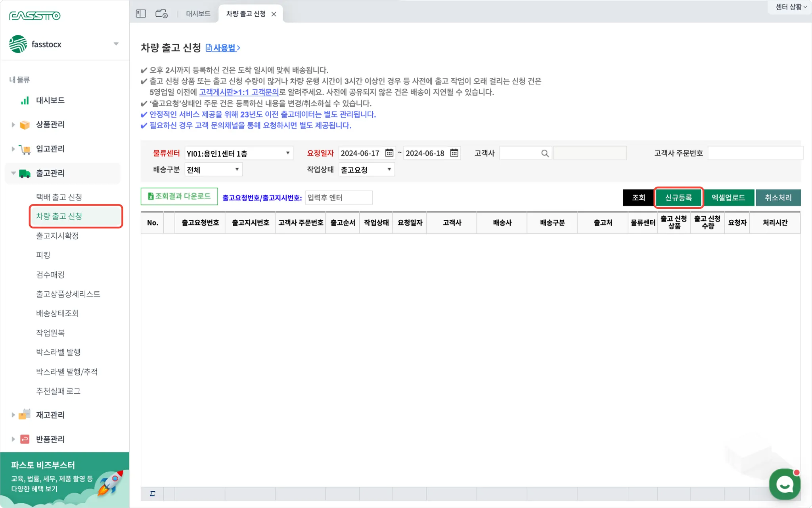This screenshot has width=812, height=508.
Task: Toggle the sidebar panel icon
Action: (x=141, y=14)
